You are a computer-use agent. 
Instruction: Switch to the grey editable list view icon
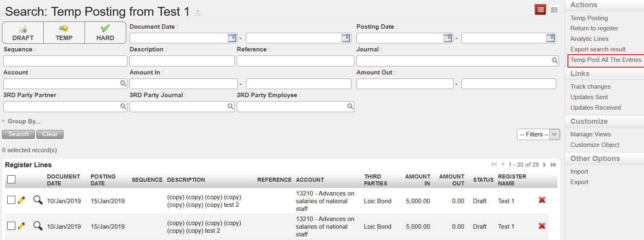pos(554,10)
